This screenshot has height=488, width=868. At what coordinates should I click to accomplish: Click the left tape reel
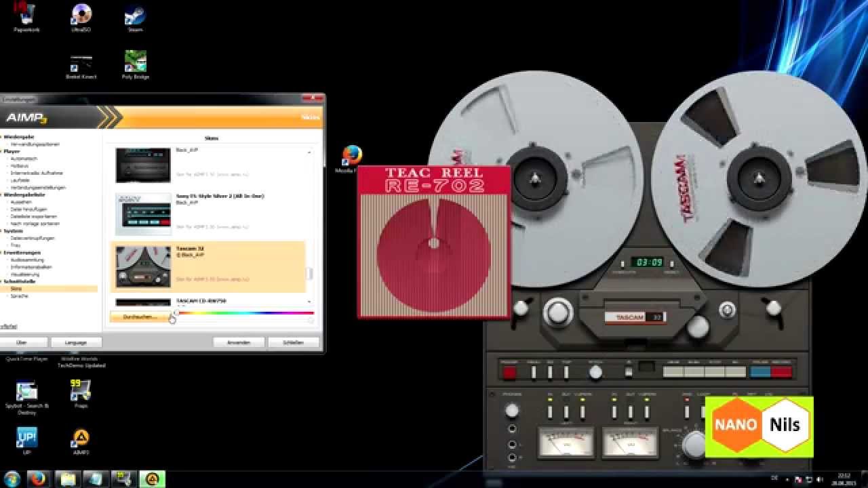click(x=536, y=178)
